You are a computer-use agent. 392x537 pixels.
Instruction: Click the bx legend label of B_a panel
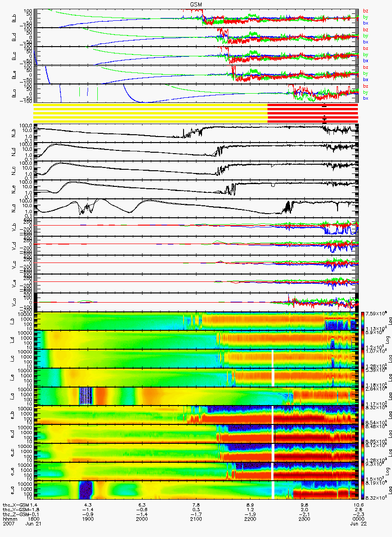tap(366, 98)
